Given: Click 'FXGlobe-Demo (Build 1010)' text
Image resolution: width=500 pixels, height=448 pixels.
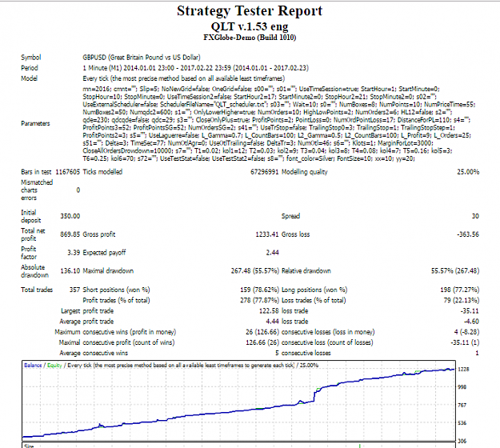Looking at the screenshot, I should point(250,38).
